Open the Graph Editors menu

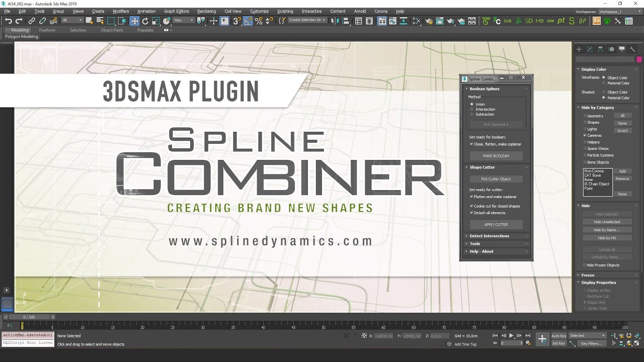pos(176,11)
